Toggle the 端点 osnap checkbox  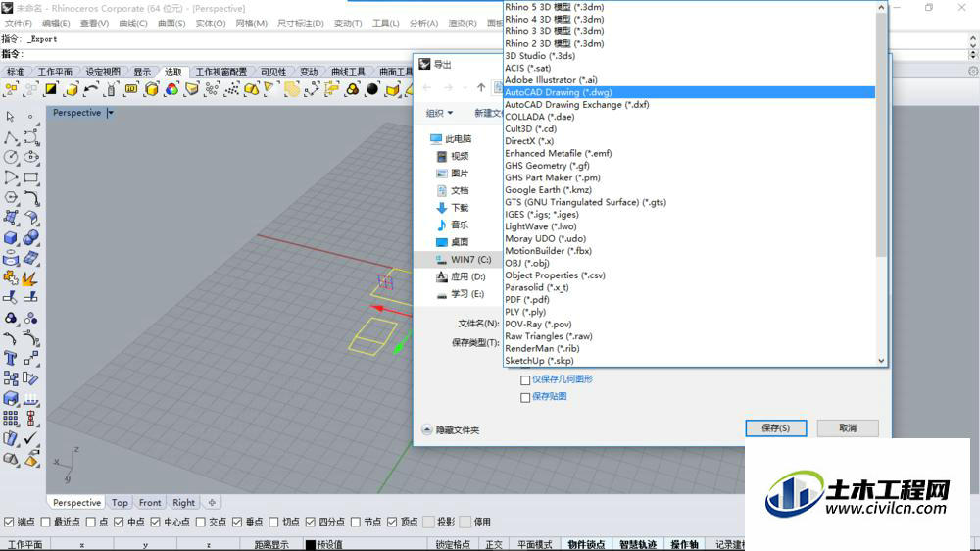pyautogui.click(x=9, y=522)
